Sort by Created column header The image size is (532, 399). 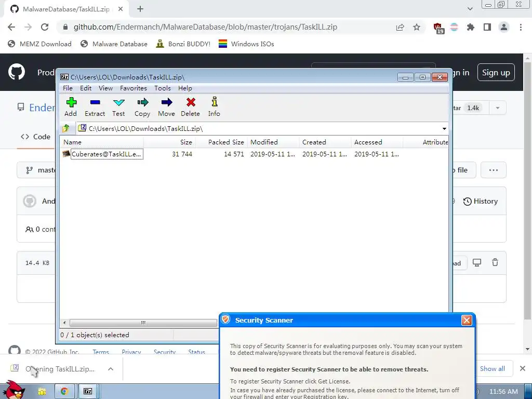coord(325,142)
